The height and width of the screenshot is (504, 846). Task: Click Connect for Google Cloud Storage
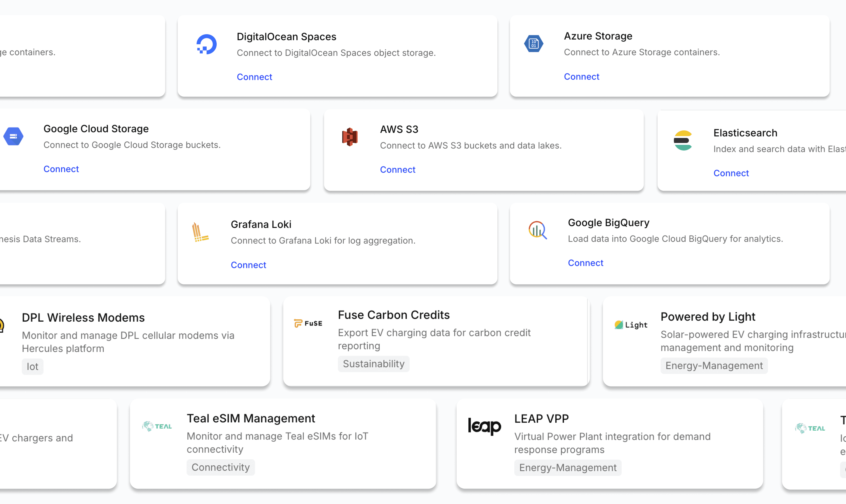[61, 169]
